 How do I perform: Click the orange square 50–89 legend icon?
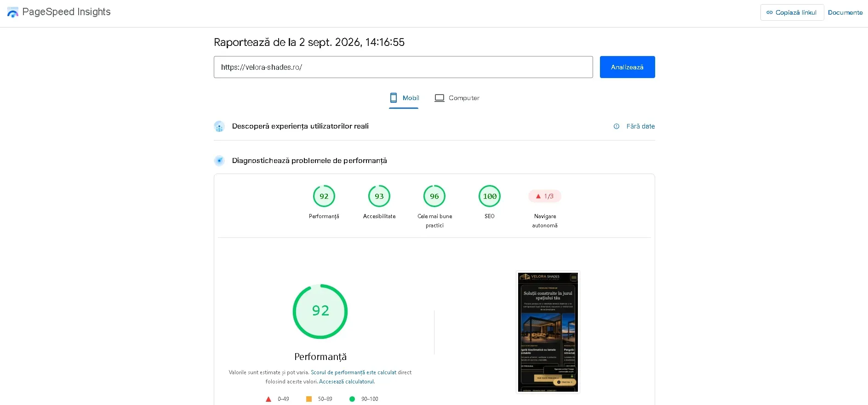(309, 399)
